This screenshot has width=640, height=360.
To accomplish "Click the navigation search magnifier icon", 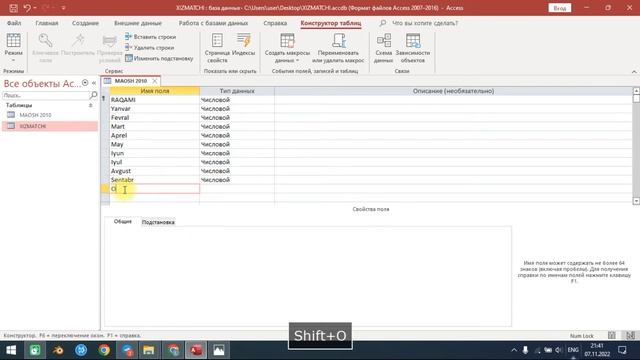I will point(93,95).
